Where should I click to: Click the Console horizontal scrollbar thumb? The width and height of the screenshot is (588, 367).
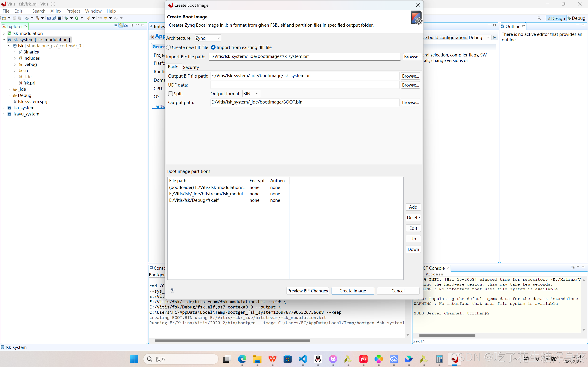click(x=232, y=341)
